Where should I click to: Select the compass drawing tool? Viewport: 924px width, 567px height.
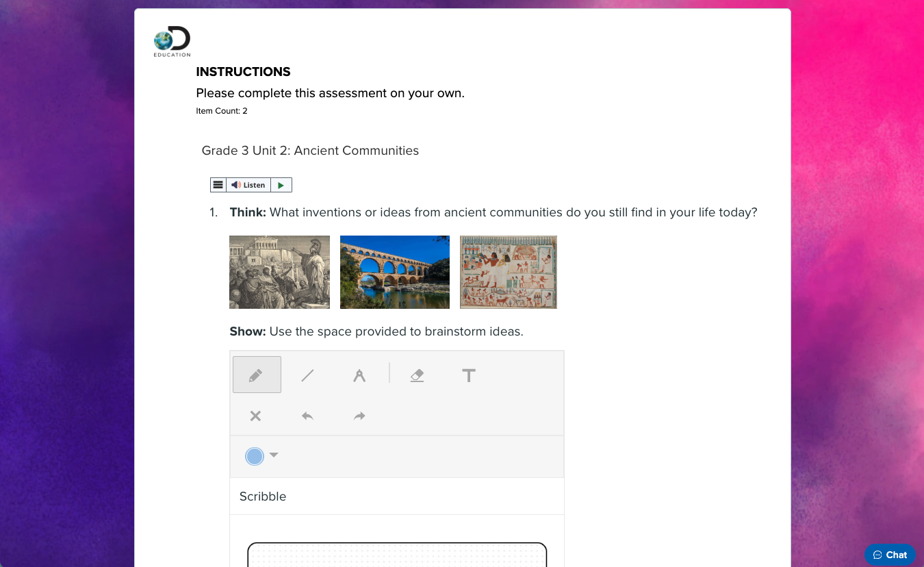pos(359,375)
